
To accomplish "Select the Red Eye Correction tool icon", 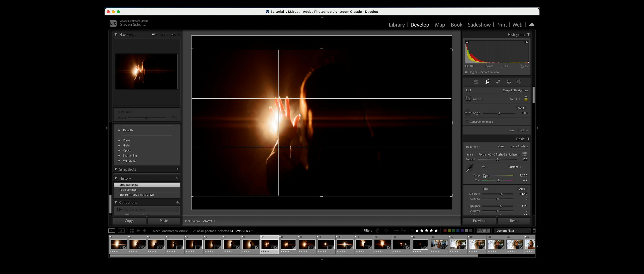I will [x=509, y=82].
